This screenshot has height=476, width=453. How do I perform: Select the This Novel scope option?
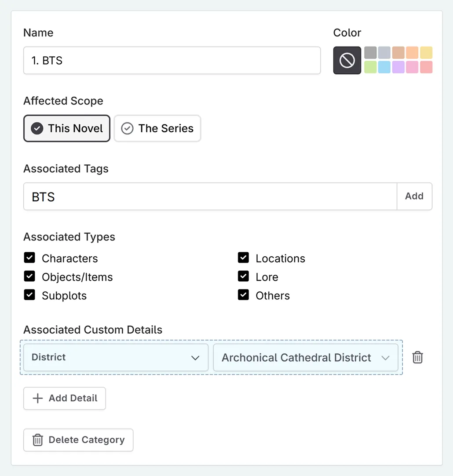click(x=66, y=128)
